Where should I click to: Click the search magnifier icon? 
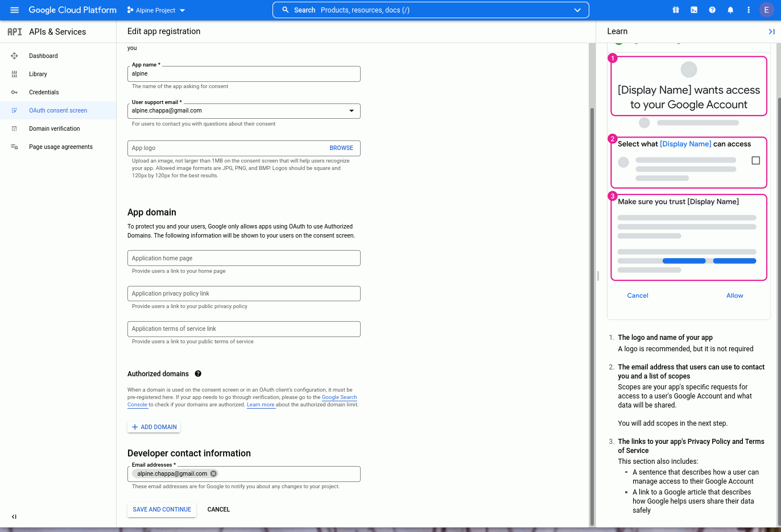click(x=286, y=10)
